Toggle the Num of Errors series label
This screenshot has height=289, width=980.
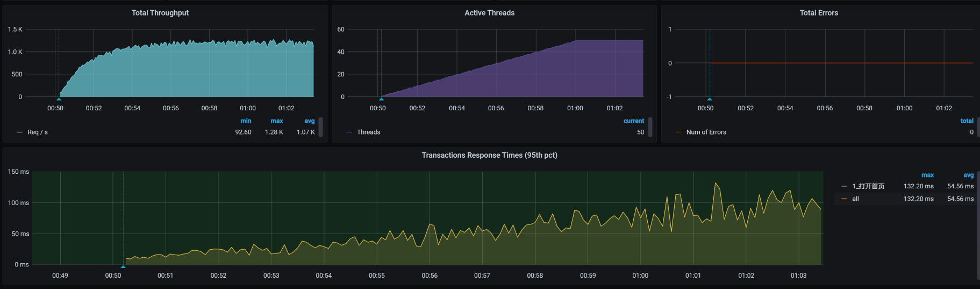pyautogui.click(x=706, y=132)
